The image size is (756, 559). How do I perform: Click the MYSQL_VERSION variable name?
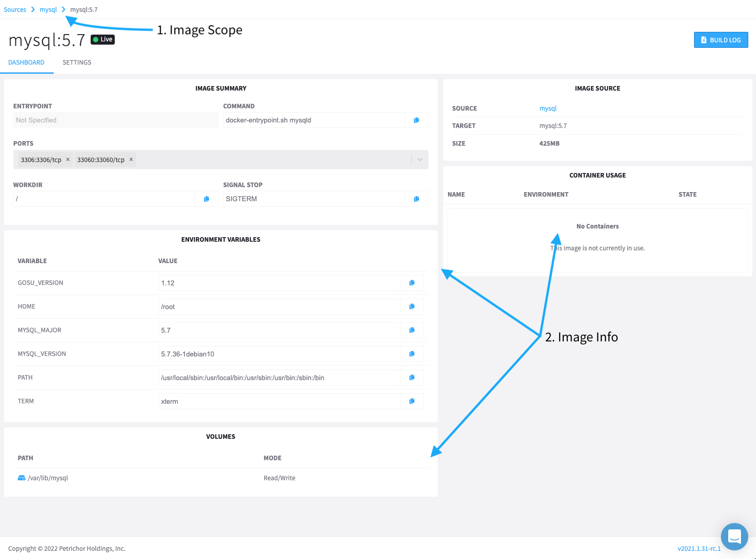tap(42, 354)
